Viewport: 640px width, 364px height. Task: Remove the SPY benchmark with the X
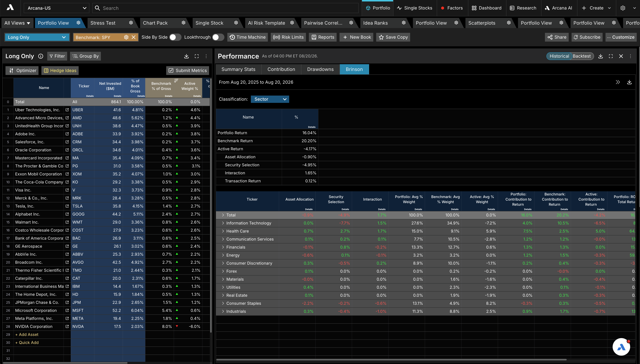(x=134, y=37)
